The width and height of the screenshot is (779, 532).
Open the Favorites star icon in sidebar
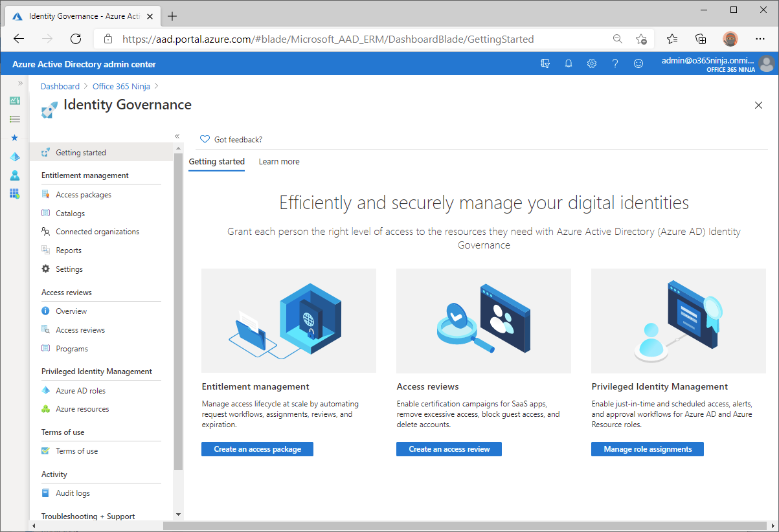(14, 137)
